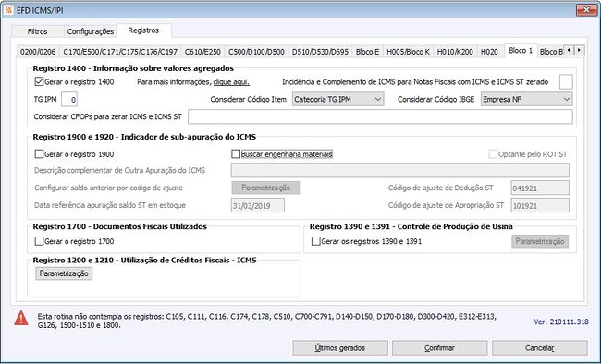Select the Bloco 1 tab
This screenshot has width=601, height=364.
tap(521, 50)
